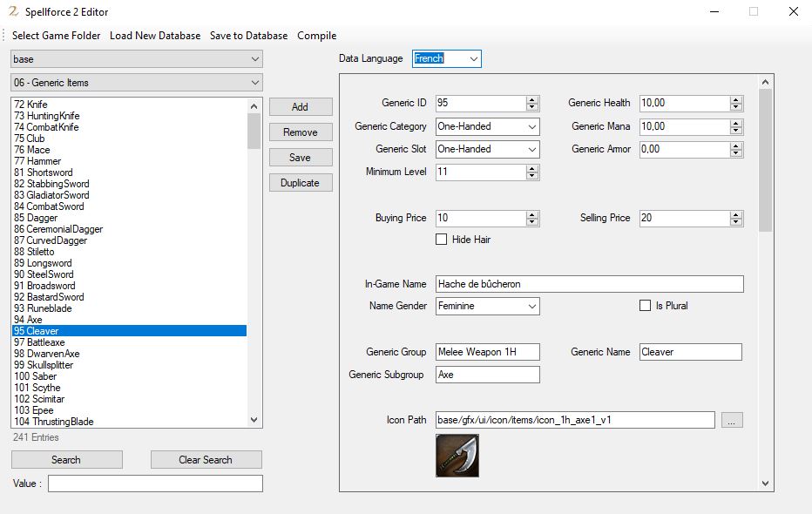Screen dimensions: 812x514
Task: Select the 83 GladiatorSword entry
Action: tap(130, 195)
